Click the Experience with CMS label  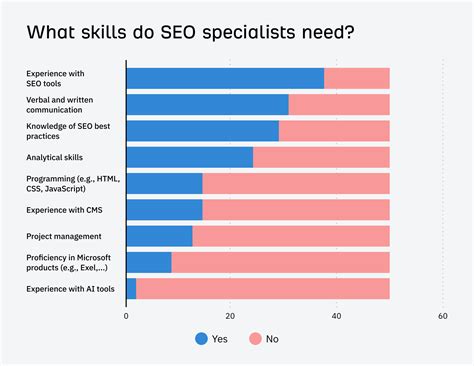64,210
